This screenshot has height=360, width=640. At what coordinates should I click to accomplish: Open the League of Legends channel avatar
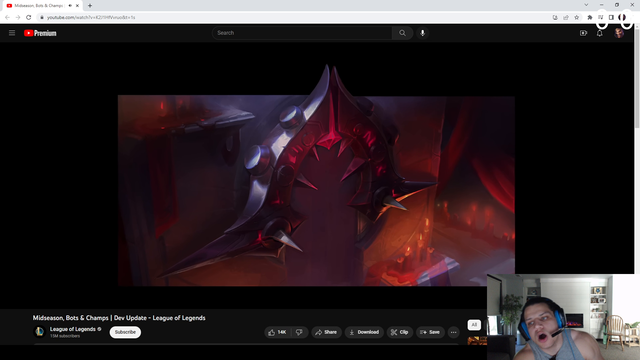pos(40,332)
